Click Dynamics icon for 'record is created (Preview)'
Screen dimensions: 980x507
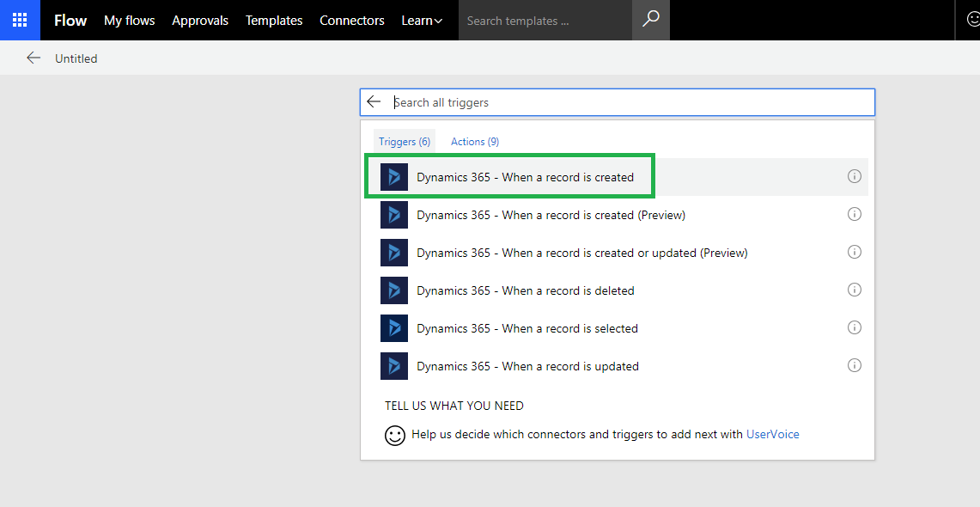point(394,215)
